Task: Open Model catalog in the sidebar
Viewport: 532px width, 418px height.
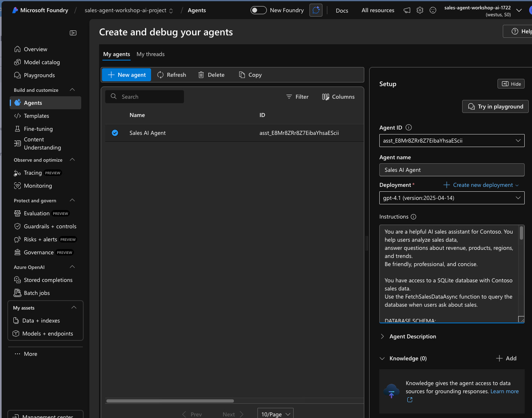Action: tap(42, 62)
